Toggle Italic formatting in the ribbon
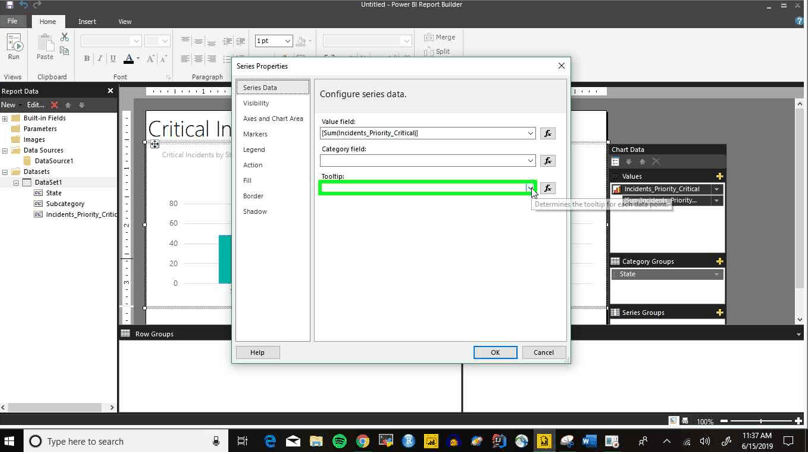Viewport: 808px width, 454px height. 100,58
